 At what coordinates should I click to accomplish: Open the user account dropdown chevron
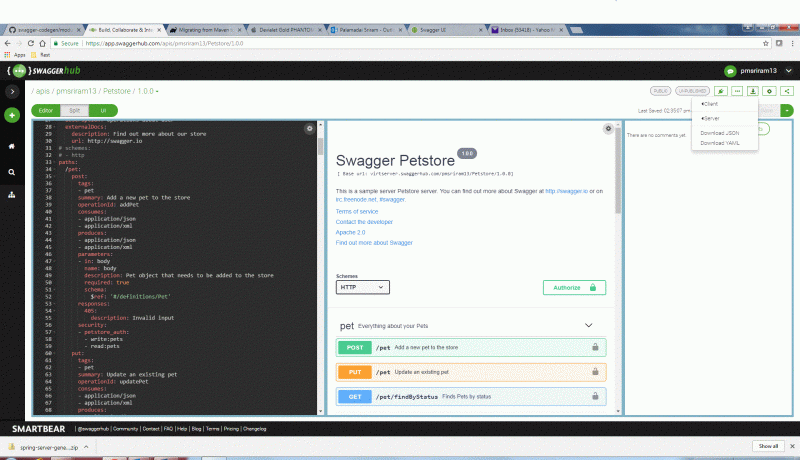[x=788, y=71]
